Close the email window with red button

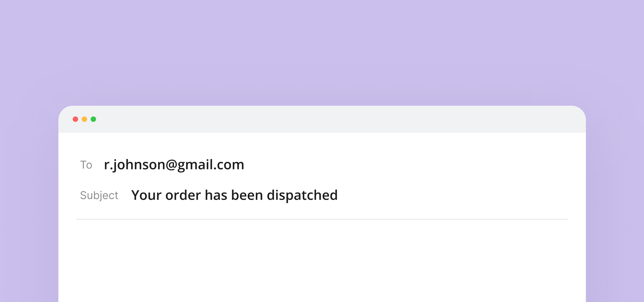(75, 119)
